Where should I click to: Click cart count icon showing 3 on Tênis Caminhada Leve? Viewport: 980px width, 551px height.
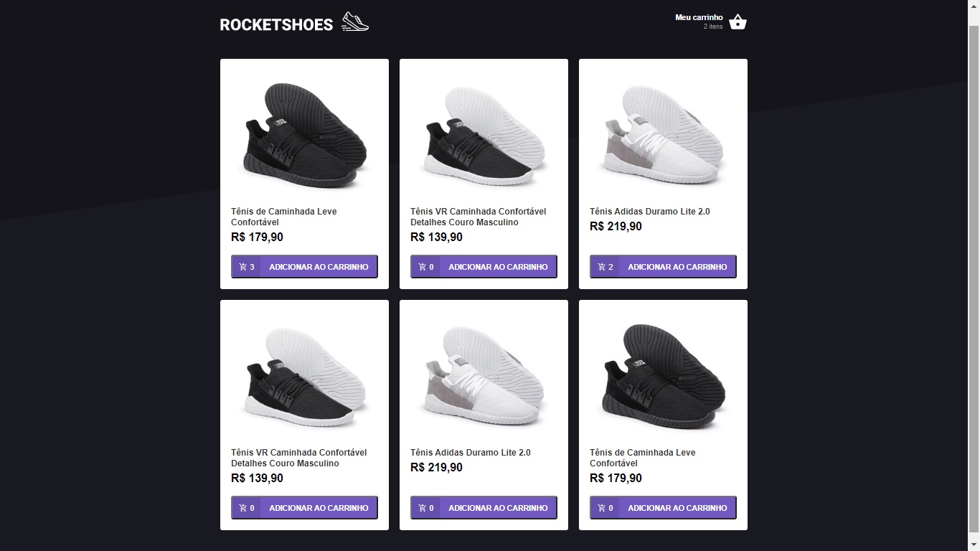[x=244, y=266]
